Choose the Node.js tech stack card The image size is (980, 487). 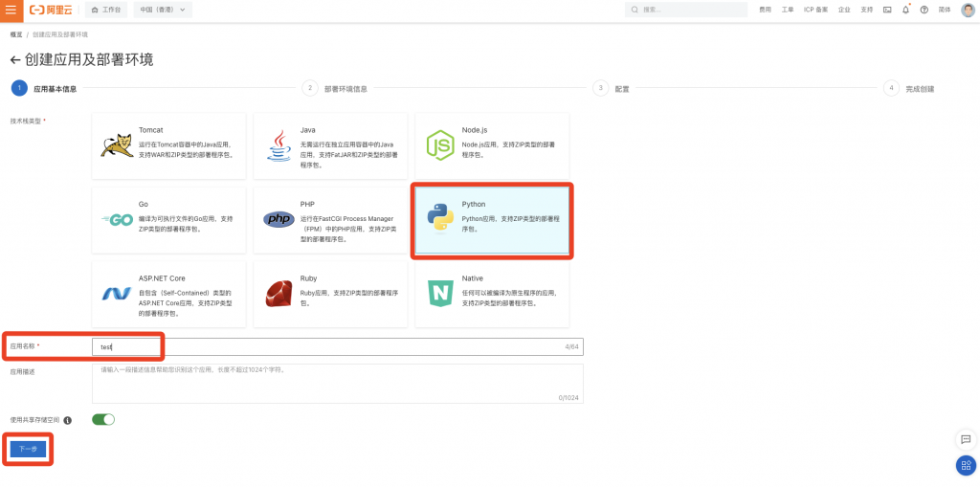492,145
